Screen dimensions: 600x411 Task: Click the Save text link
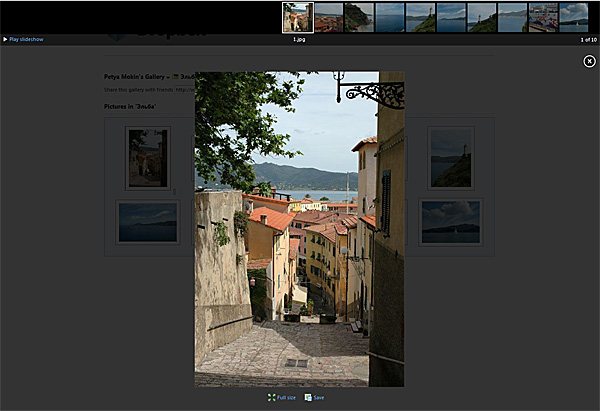pyautogui.click(x=319, y=397)
